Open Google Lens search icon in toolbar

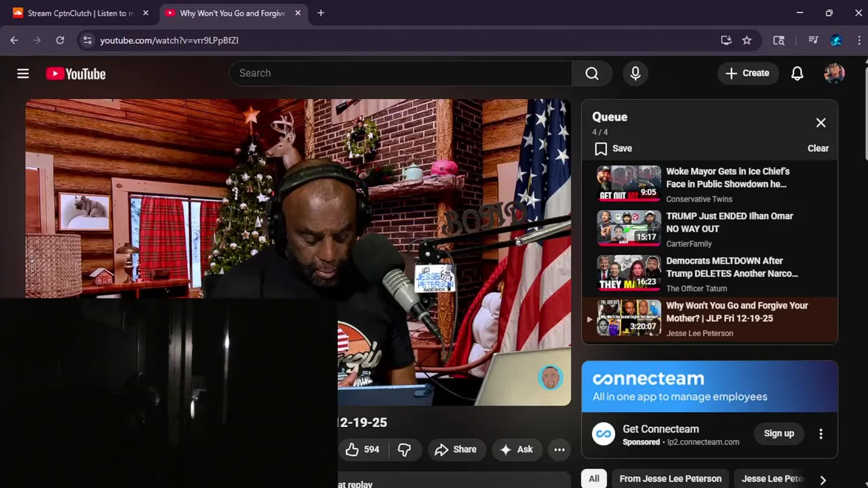(x=778, y=40)
